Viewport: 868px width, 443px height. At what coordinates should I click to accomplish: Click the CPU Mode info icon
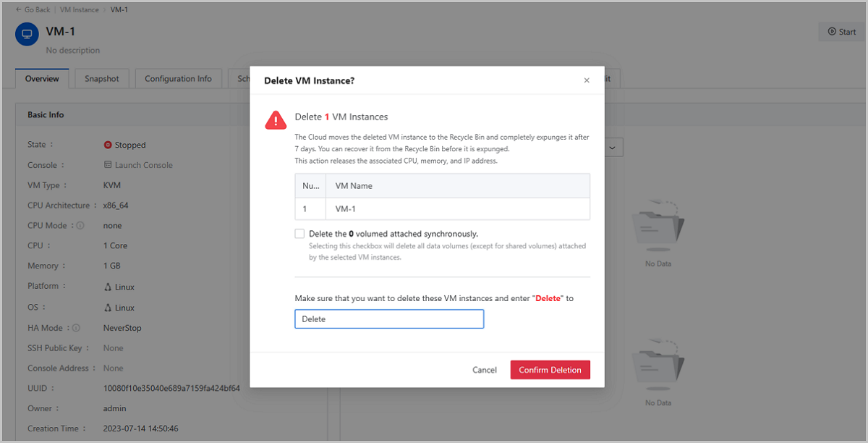coord(80,226)
